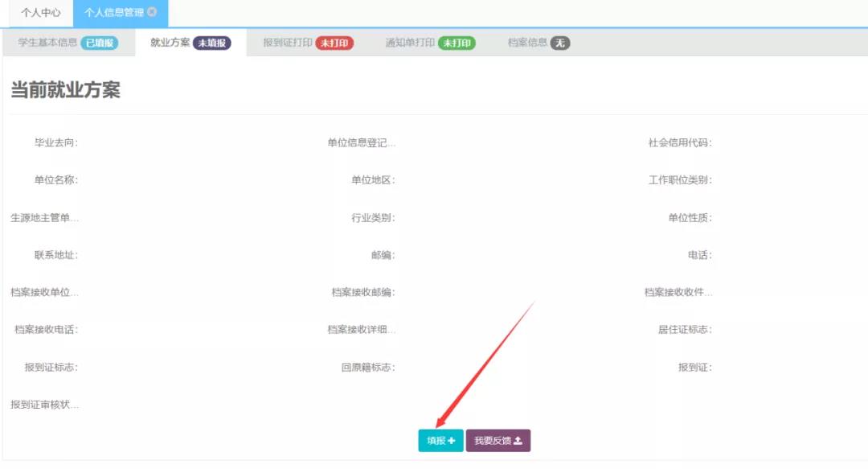The height and width of the screenshot is (469, 868).
Task: Click the 无 badge on 档案信息
Action: coord(561,43)
